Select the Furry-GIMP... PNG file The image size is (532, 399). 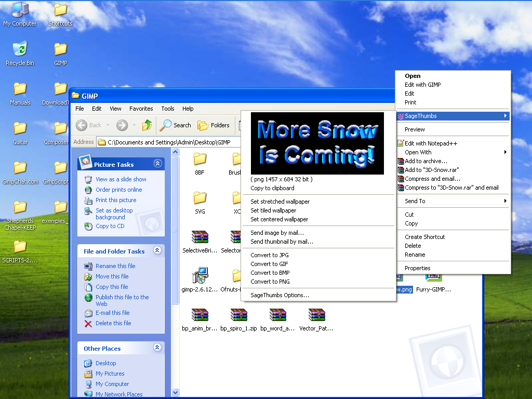click(434, 283)
